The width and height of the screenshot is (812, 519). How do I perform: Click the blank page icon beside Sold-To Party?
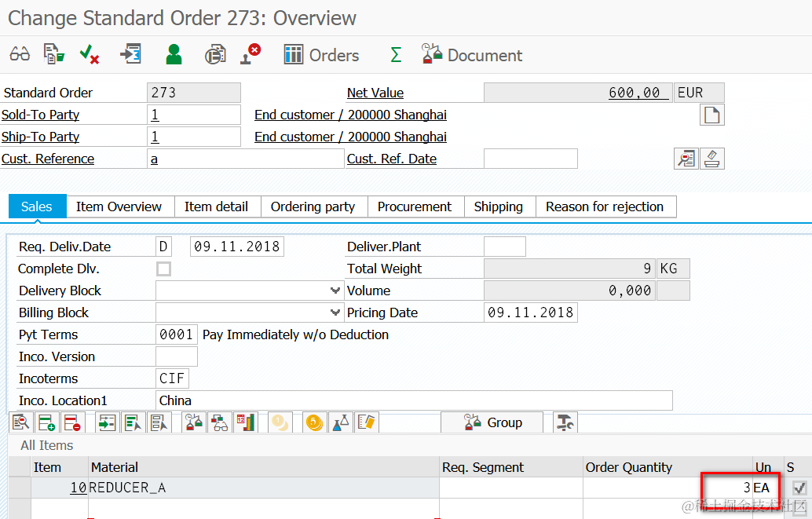click(x=712, y=115)
